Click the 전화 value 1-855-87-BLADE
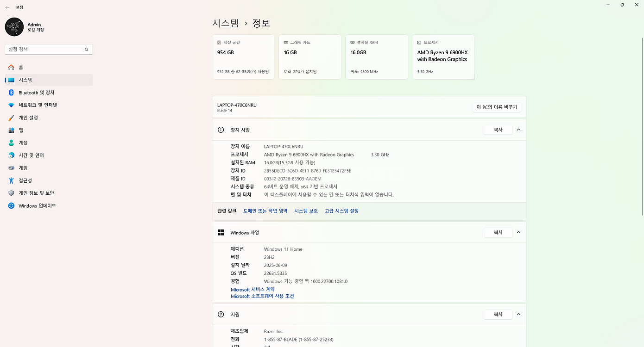This screenshot has height=347, width=644. (299, 340)
